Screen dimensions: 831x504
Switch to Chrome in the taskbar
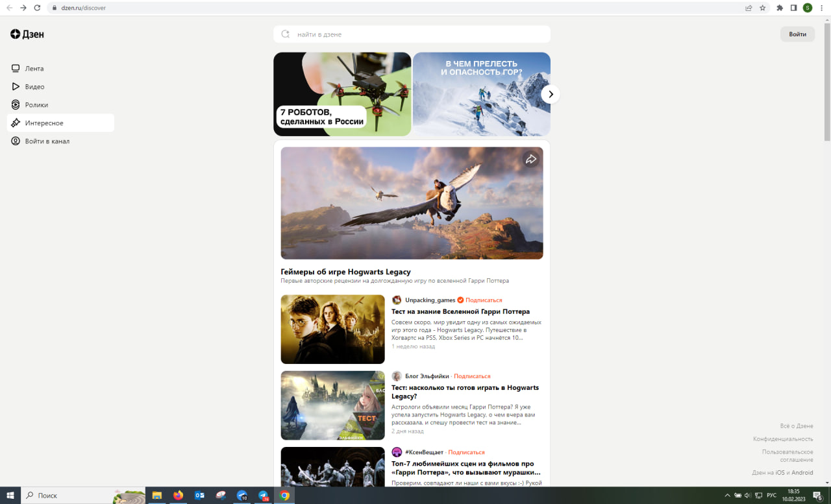(284, 495)
